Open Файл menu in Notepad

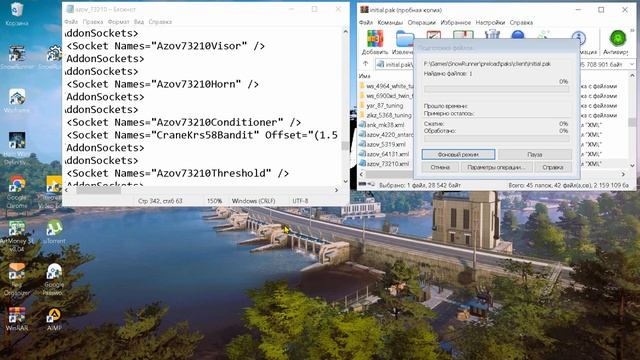71,22
